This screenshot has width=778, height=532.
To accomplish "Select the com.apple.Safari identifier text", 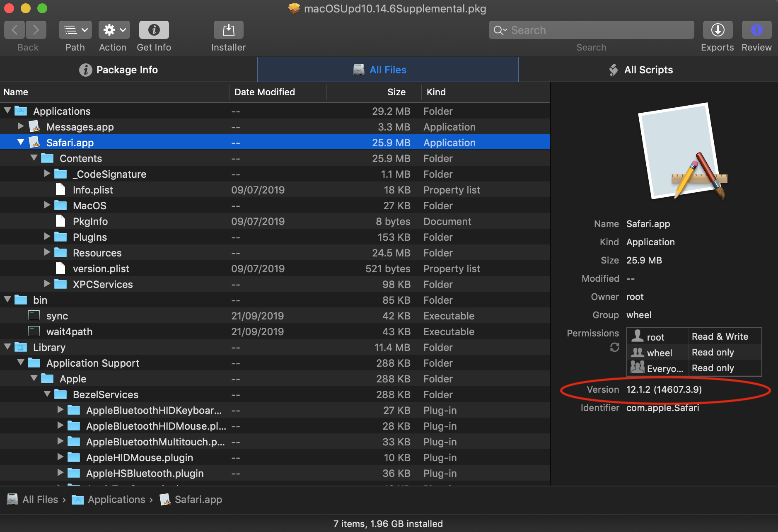I will point(662,408).
